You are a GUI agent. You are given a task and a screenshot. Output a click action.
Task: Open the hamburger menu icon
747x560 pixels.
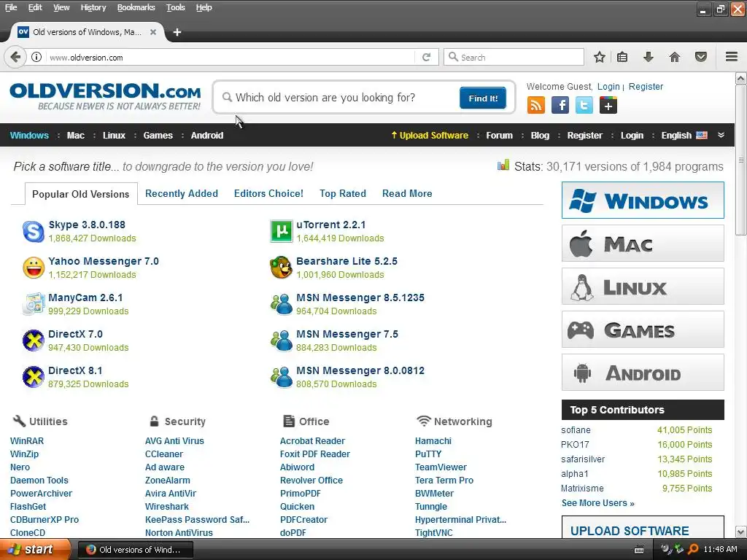click(x=732, y=57)
